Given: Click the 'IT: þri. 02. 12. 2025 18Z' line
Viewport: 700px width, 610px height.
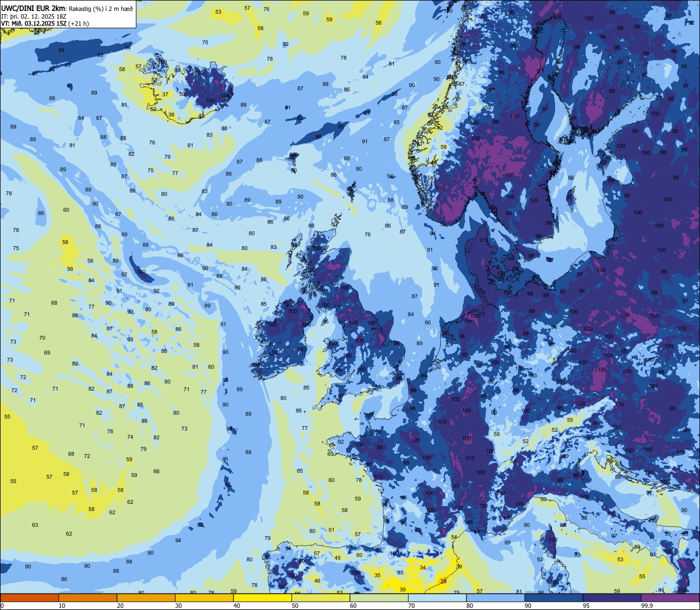Looking at the screenshot, I should (33, 16).
